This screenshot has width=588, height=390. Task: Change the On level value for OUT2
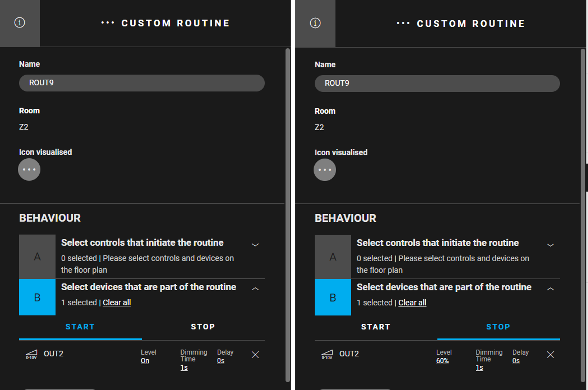pyautogui.click(x=145, y=361)
